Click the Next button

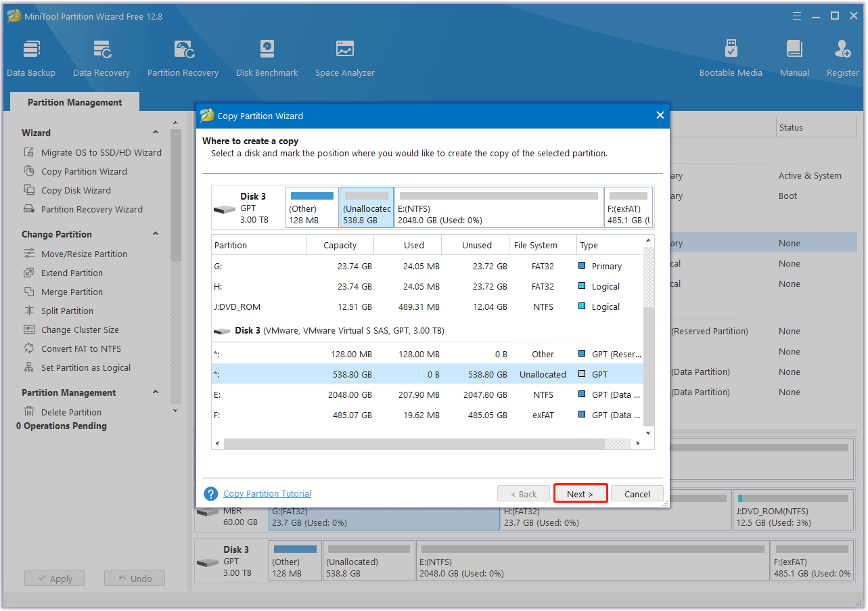[x=580, y=493]
